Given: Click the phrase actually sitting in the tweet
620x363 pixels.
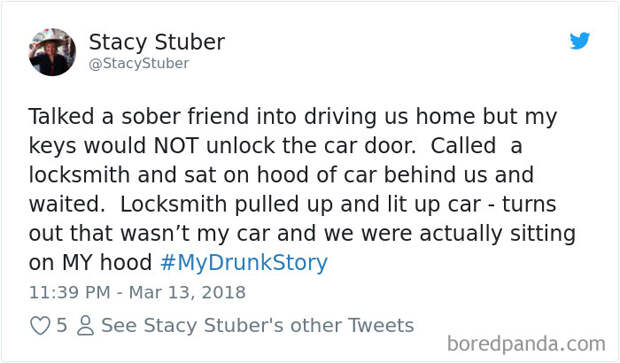Looking at the screenshot, I should coord(497,234).
